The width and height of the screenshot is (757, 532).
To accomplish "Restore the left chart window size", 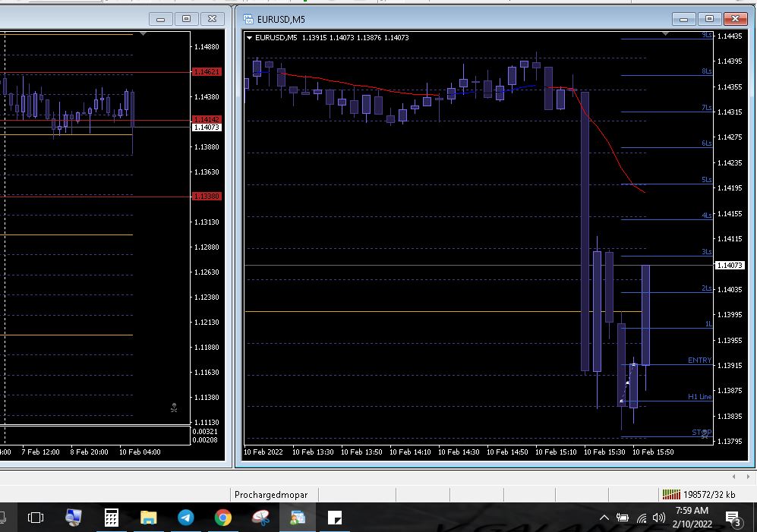I will [x=187, y=18].
